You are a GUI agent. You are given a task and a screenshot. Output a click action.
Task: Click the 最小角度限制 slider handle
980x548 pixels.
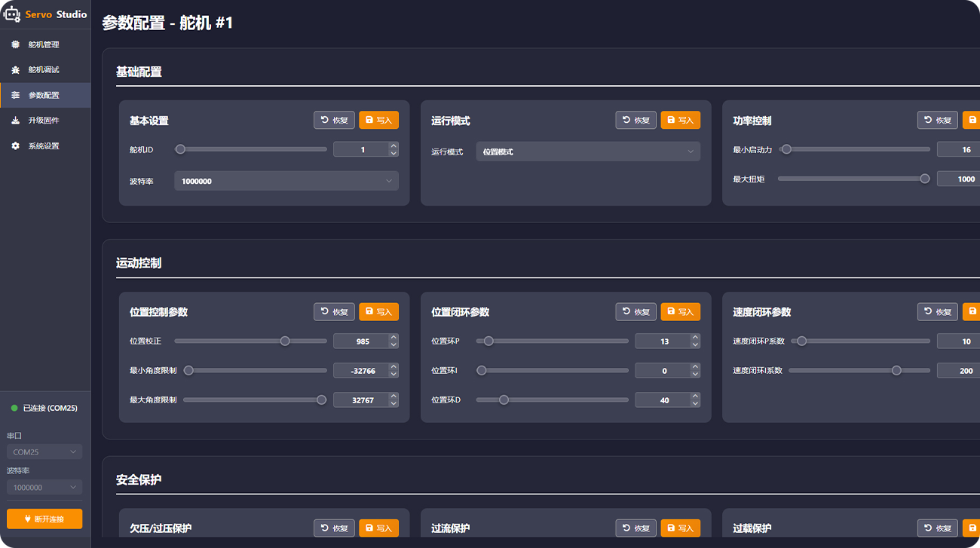click(188, 370)
